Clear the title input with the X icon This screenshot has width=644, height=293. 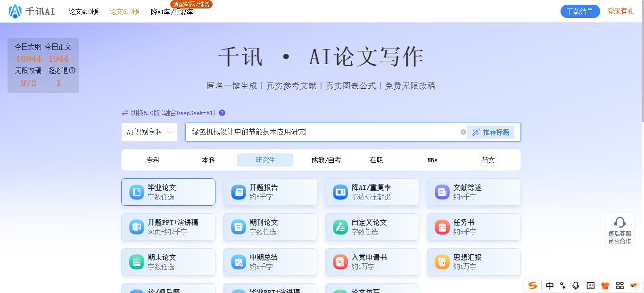tap(463, 132)
